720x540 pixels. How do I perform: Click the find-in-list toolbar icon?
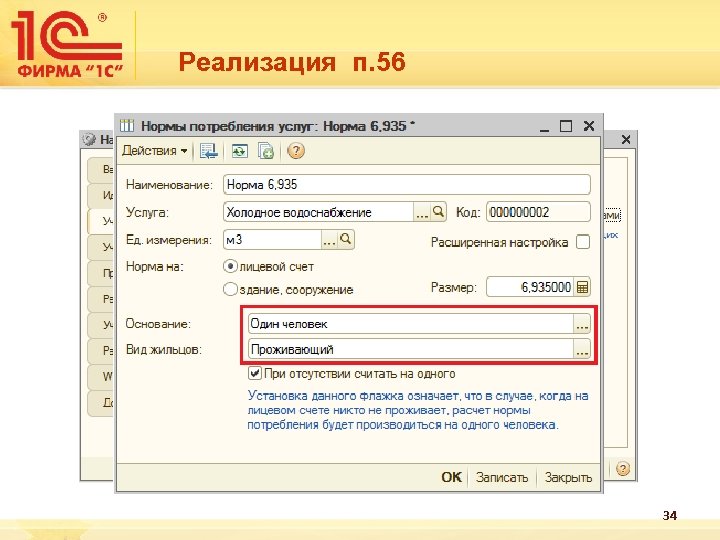tap(209, 151)
